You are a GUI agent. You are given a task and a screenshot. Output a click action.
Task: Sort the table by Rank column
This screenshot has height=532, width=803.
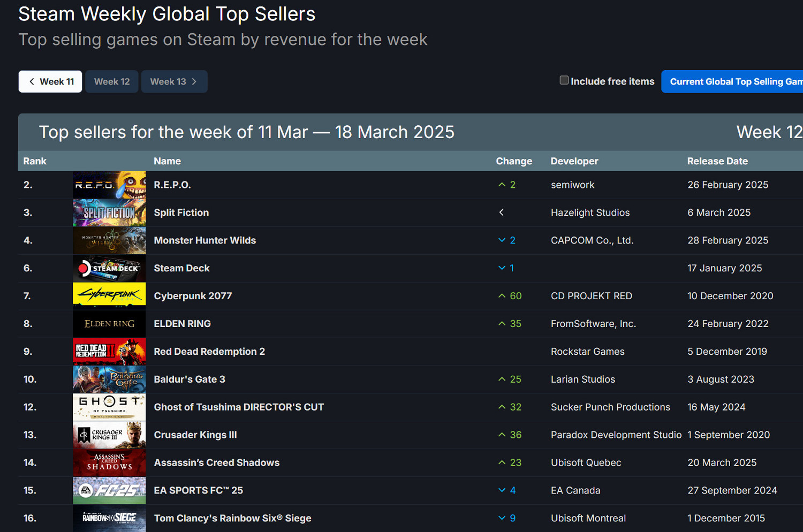point(35,161)
